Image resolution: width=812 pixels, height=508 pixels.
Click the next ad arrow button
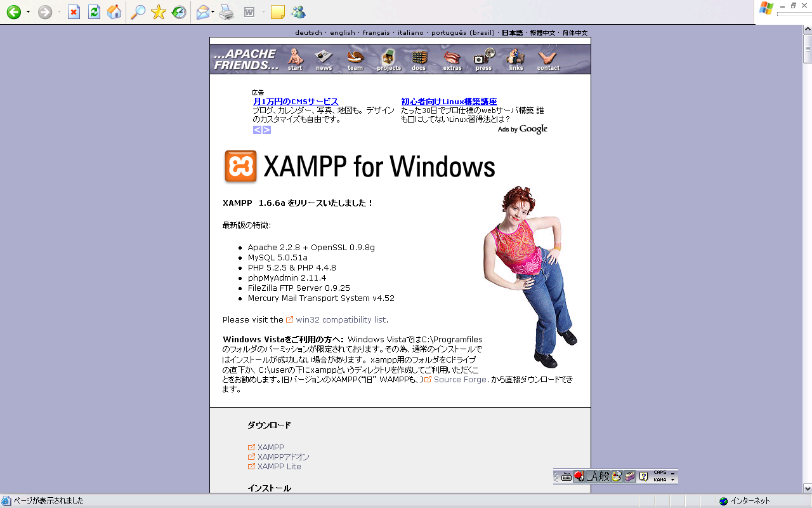click(x=266, y=130)
